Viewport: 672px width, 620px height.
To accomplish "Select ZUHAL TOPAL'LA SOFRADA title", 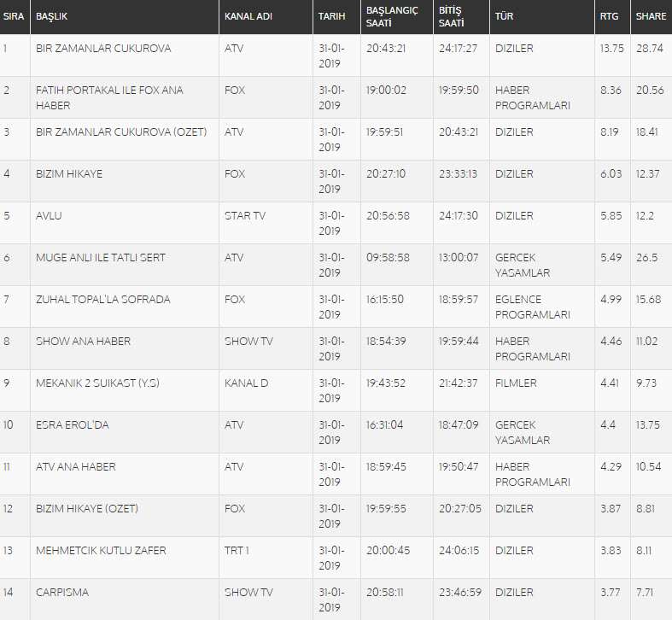I will 102,300.
